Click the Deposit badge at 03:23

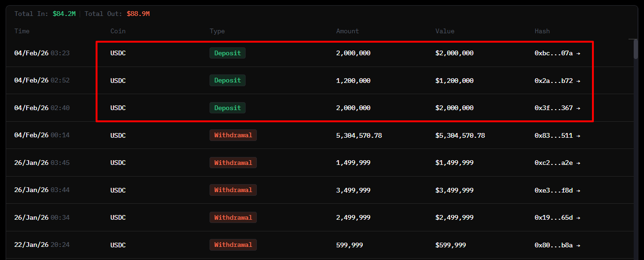pos(227,53)
